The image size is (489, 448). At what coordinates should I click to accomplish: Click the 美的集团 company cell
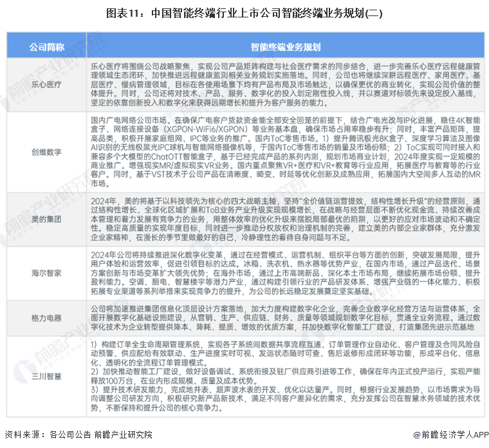46,219
